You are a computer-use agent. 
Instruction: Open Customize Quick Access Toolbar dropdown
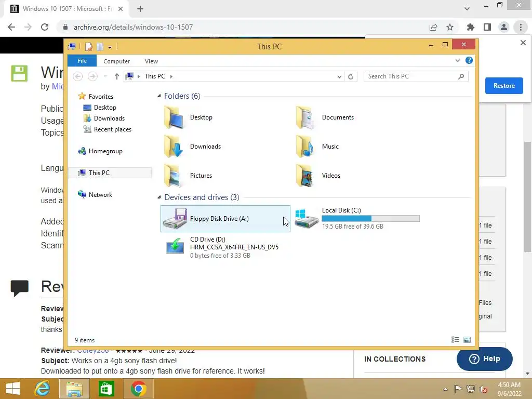click(x=110, y=47)
